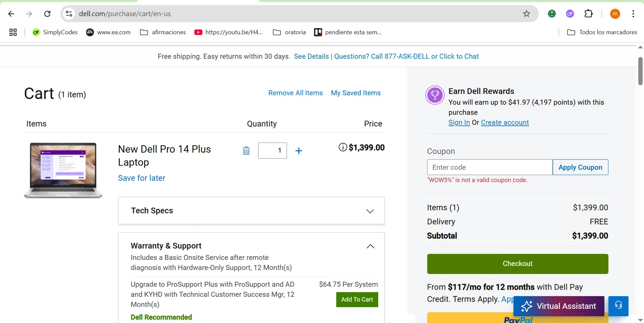Open My Saved Items link
The width and height of the screenshot is (644, 323).
(356, 93)
